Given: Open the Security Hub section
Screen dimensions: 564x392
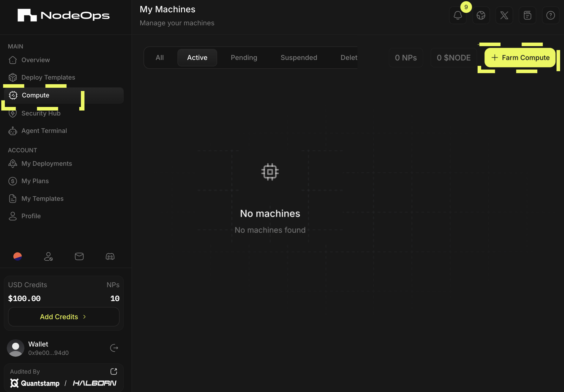Looking at the screenshot, I should pyautogui.click(x=41, y=113).
